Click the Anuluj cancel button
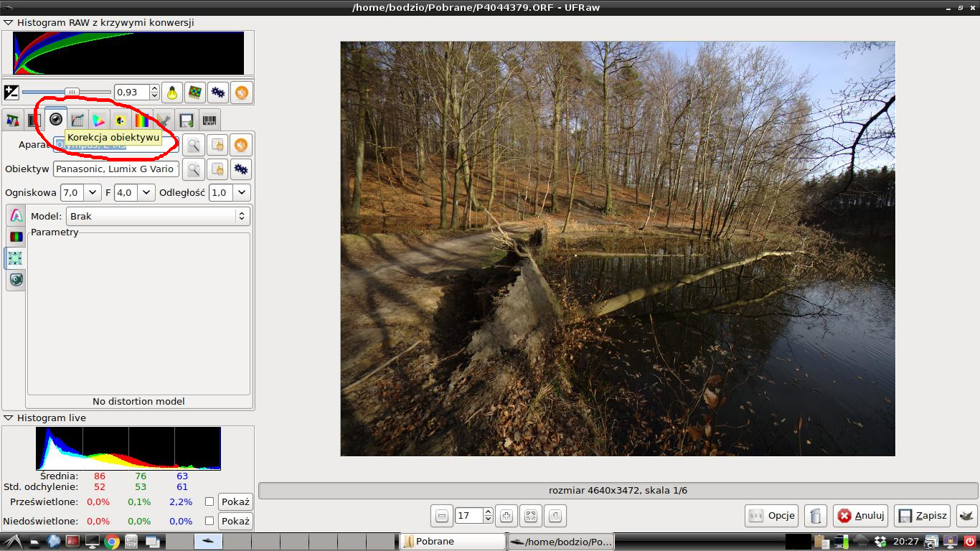This screenshot has height=551, width=980. tap(861, 515)
